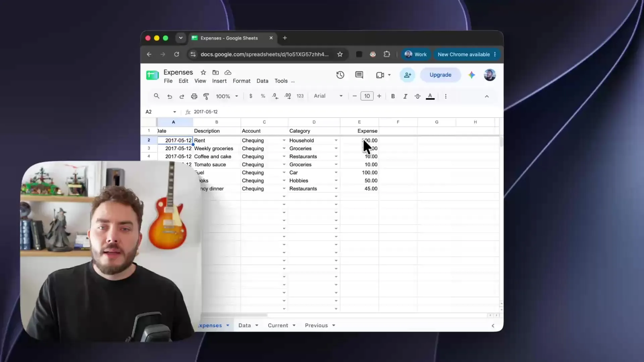Open the File menu
The height and width of the screenshot is (362, 644).
[168, 81]
